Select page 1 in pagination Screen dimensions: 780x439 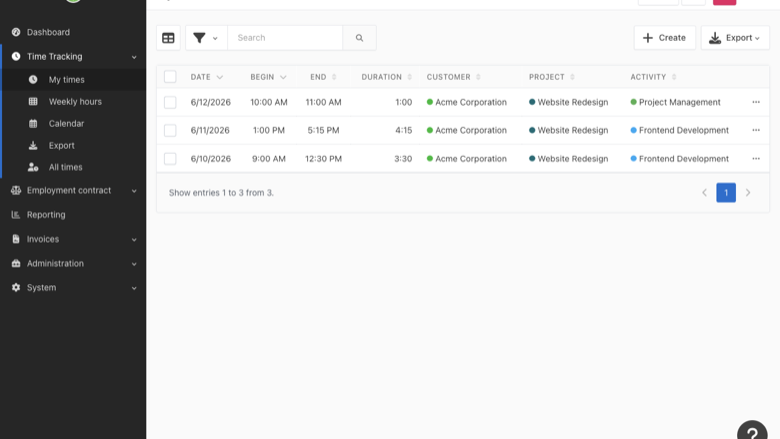pyautogui.click(x=726, y=192)
